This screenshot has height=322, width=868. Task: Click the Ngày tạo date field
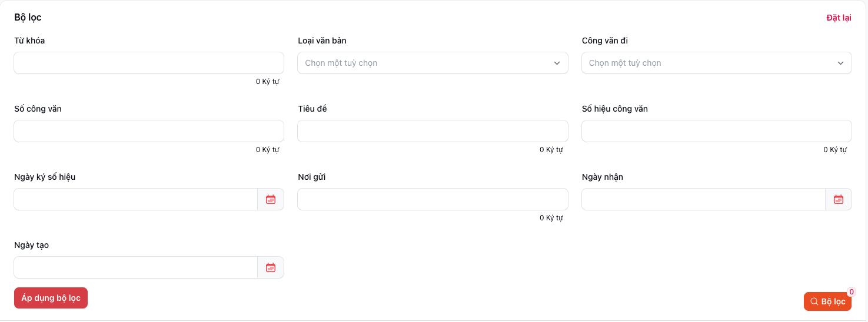click(x=135, y=267)
